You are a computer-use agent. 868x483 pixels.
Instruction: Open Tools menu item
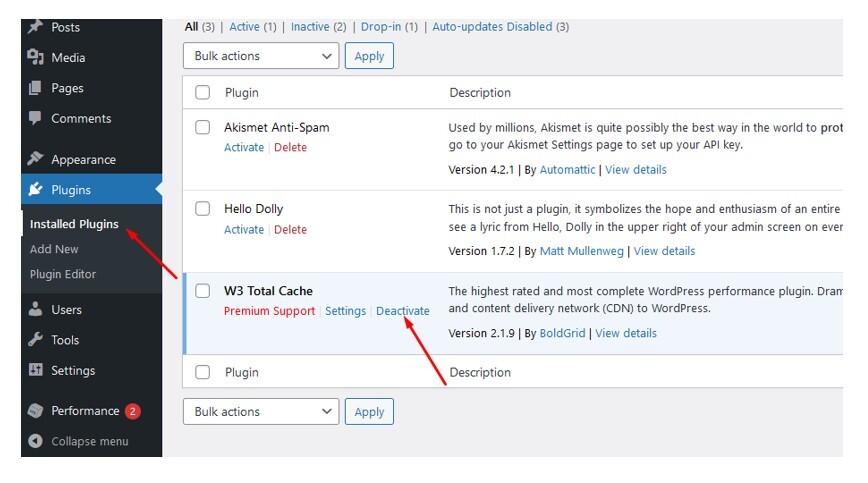pyautogui.click(x=65, y=340)
